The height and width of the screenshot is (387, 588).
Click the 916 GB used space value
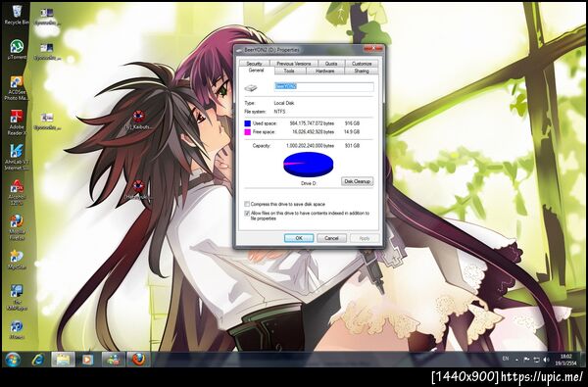point(352,123)
